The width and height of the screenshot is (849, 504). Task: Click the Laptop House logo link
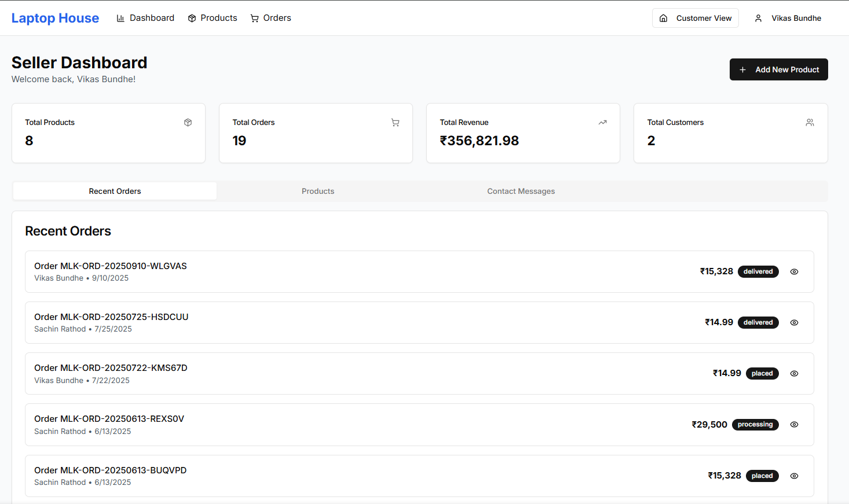[55, 18]
